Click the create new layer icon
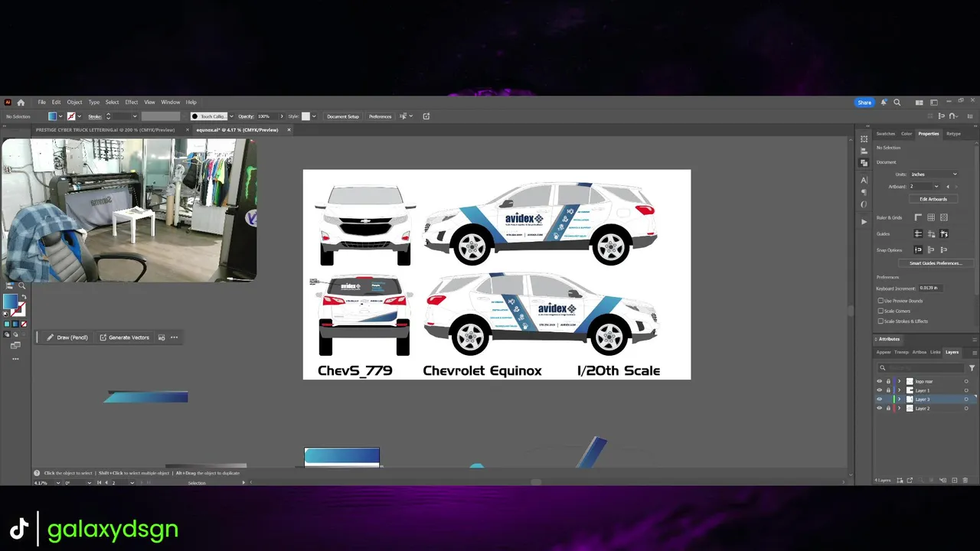This screenshot has width=980, height=551. click(955, 481)
